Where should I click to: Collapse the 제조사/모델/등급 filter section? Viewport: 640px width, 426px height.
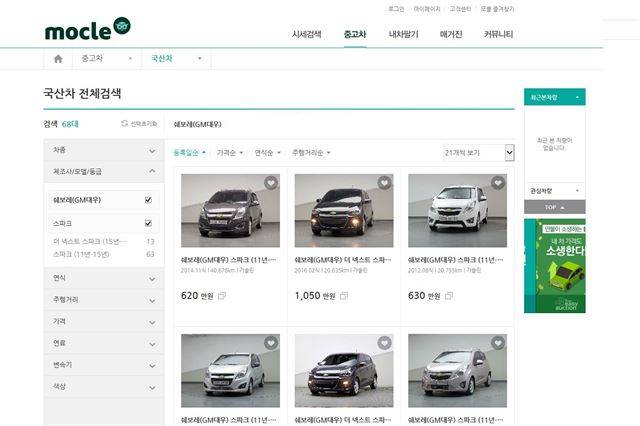(104, 171)
